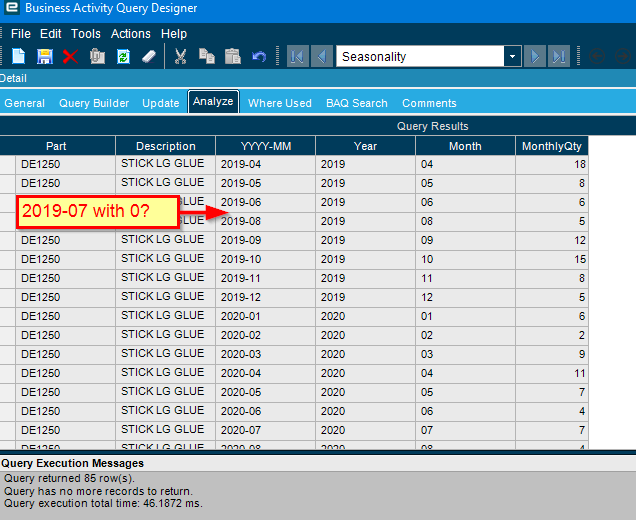The width and height of the screenshot is (636, 520).
Task: Click the 2019-10 cell
Action: (x=266, y=259)
